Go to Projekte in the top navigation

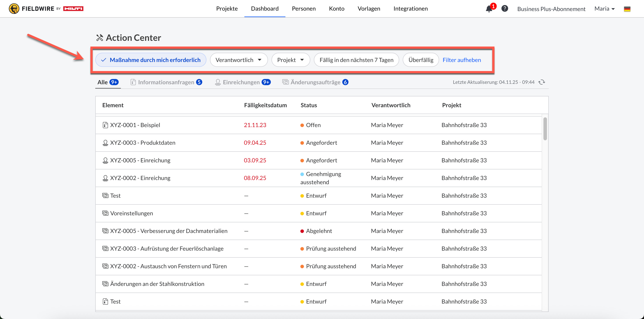227,9
